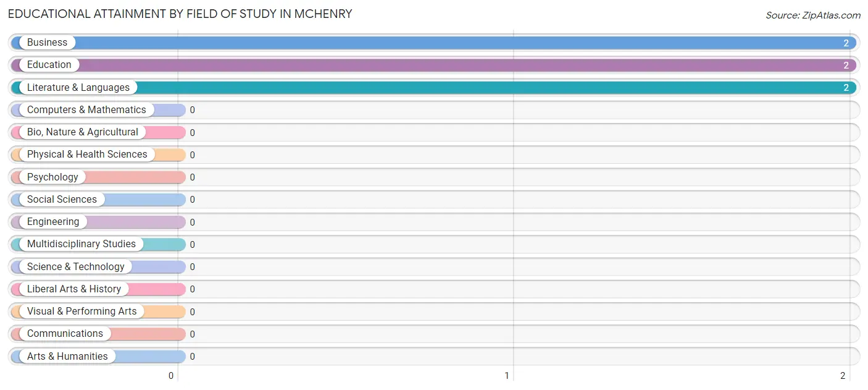
Task: Select the Engineering label
Action: point(53,222)
